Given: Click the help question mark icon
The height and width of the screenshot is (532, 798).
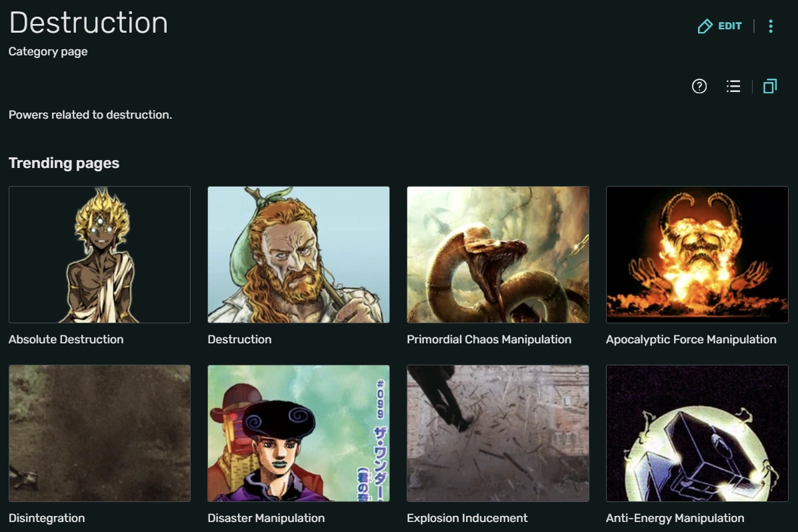Looking at the screenshot, I should (699, 86).
